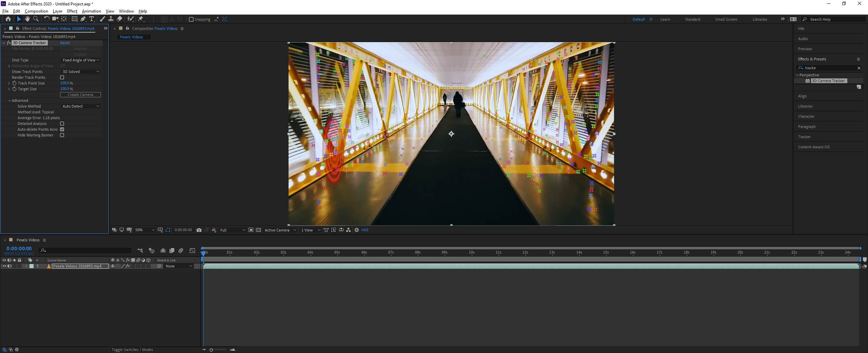
Task: Take a snapshot with the camera icon
Action: 199,230
